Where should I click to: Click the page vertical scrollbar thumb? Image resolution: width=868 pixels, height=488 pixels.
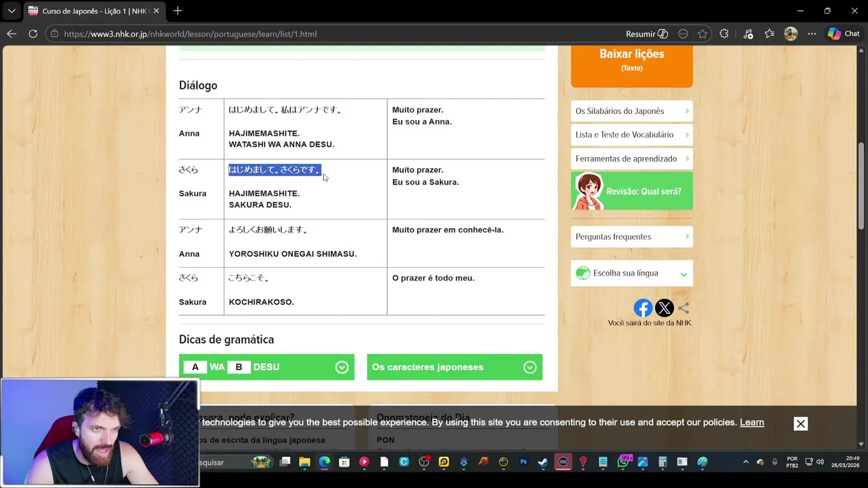tap(861, 186)
